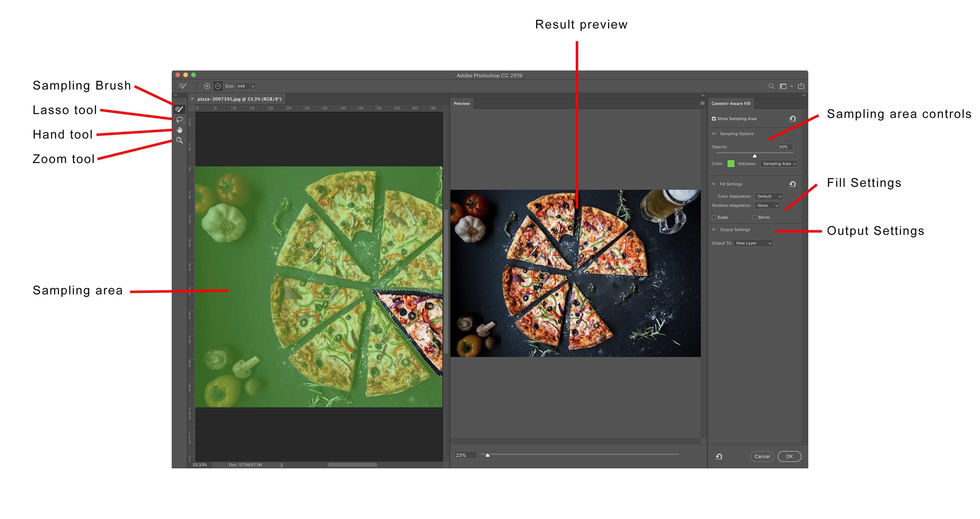Click the green sampling color swatch
The width and height of the screenshot is (980, 519).
[730, 164]
